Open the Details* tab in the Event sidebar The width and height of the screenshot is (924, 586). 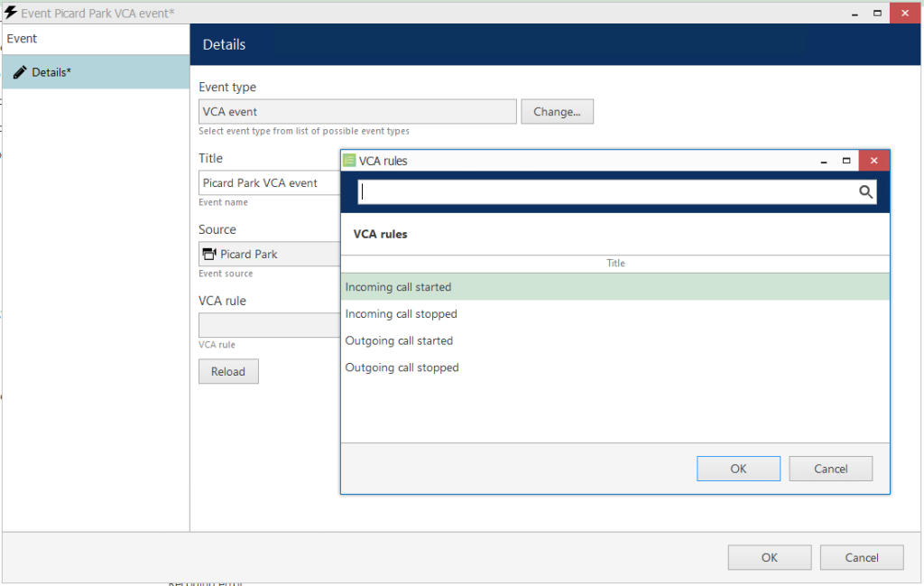pos(96,72)
